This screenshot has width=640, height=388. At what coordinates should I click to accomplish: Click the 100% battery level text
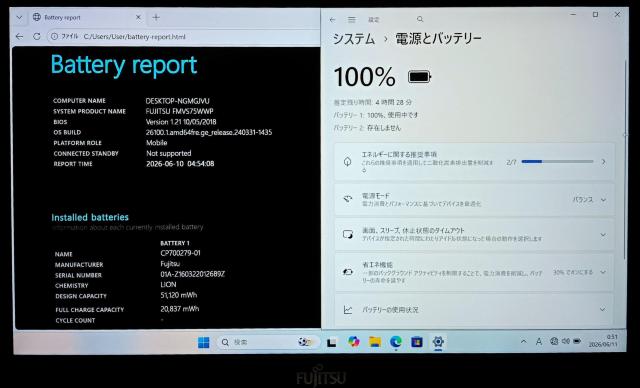[364, 77]
